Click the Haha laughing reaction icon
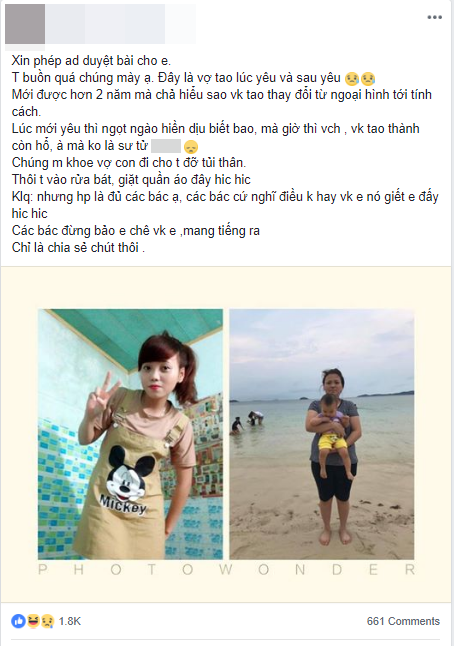Viewport: 454px width, 646px height. tap(33, 620)
